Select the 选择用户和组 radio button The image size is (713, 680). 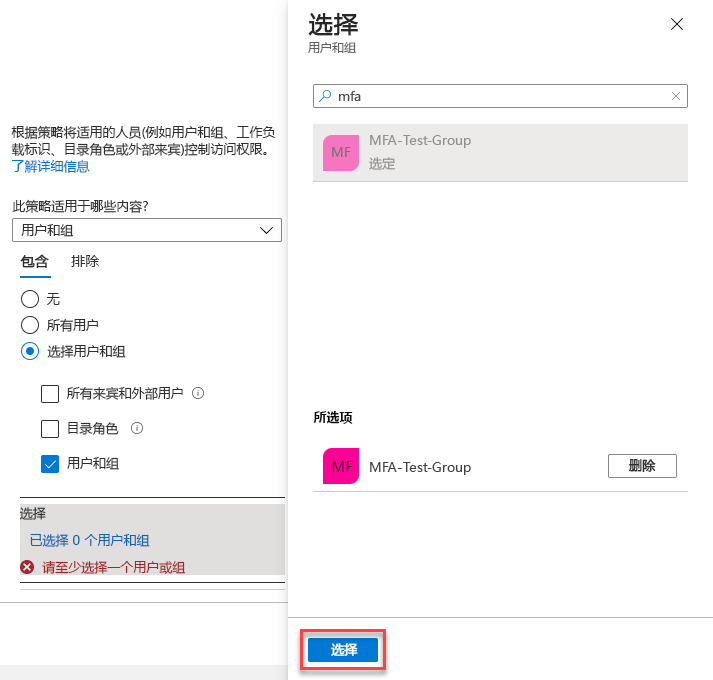30,351
